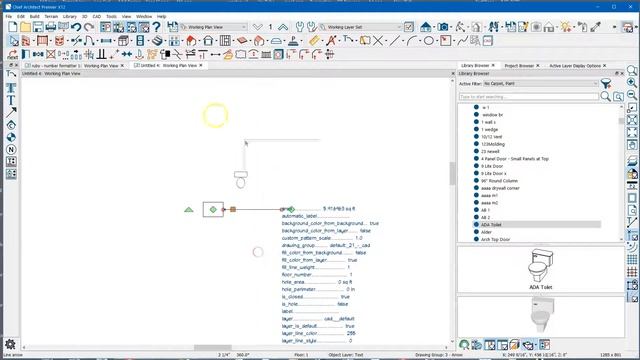Viewport: 640px width, 360px height.
Task: Open the Window menu
Action: [144, 16]
